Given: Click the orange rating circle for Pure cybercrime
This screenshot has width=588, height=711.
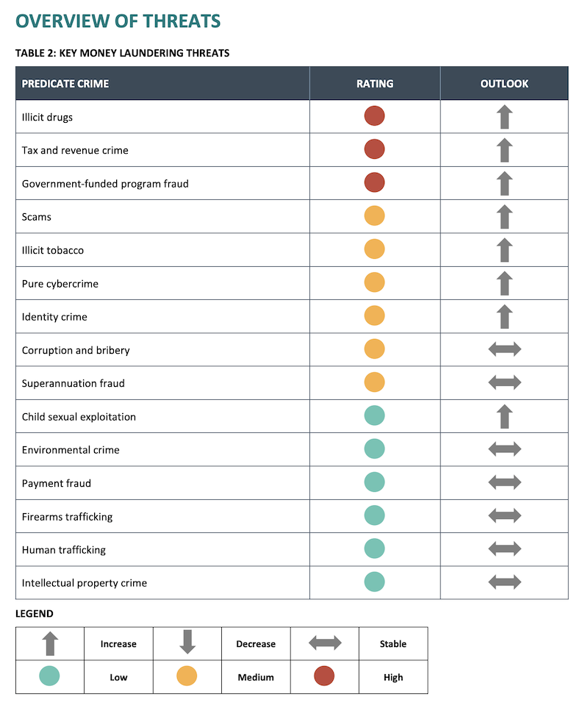Looking at the screenshot, I should click(x=374, y=282).
